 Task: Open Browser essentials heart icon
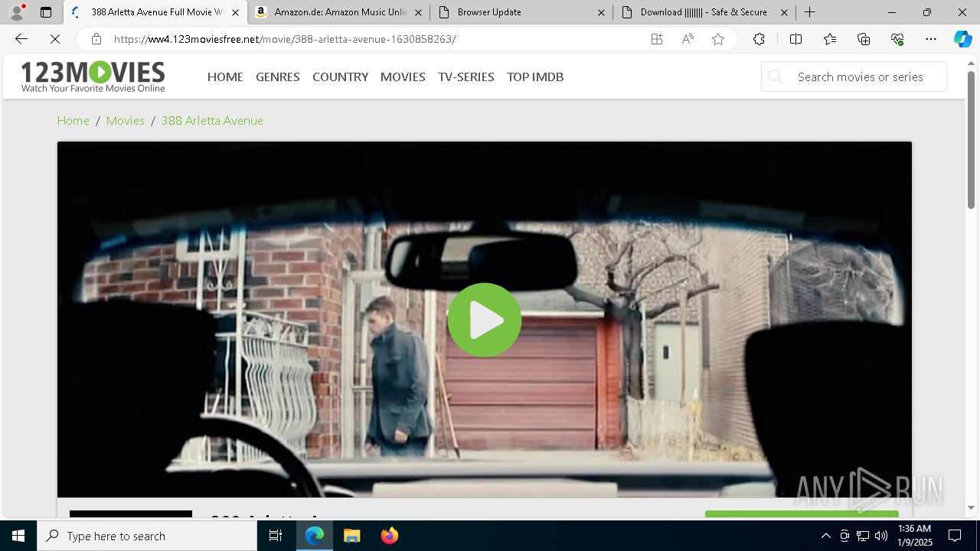[x=897, y=39]
